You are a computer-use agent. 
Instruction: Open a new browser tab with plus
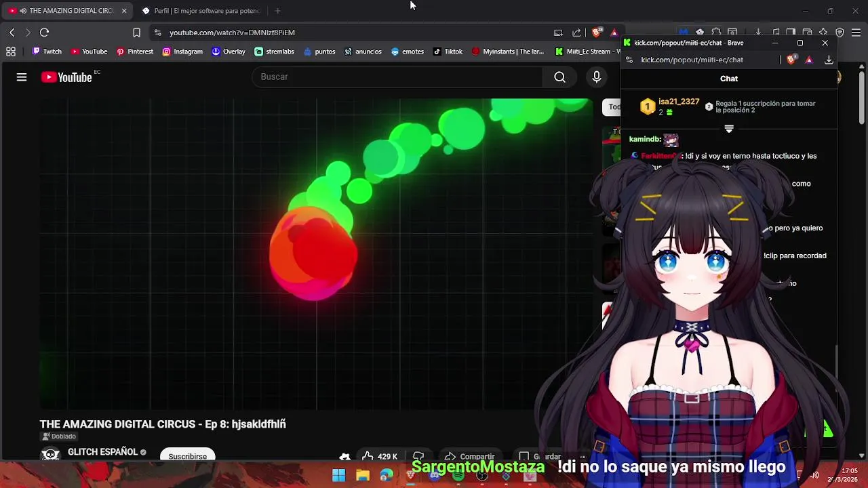277,11
